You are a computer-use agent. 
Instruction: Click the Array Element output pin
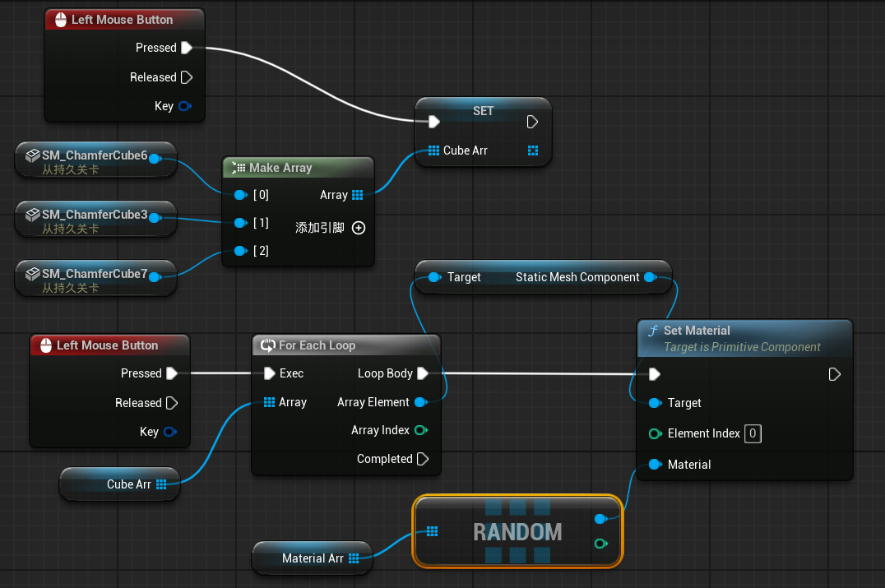click(420, 402)
